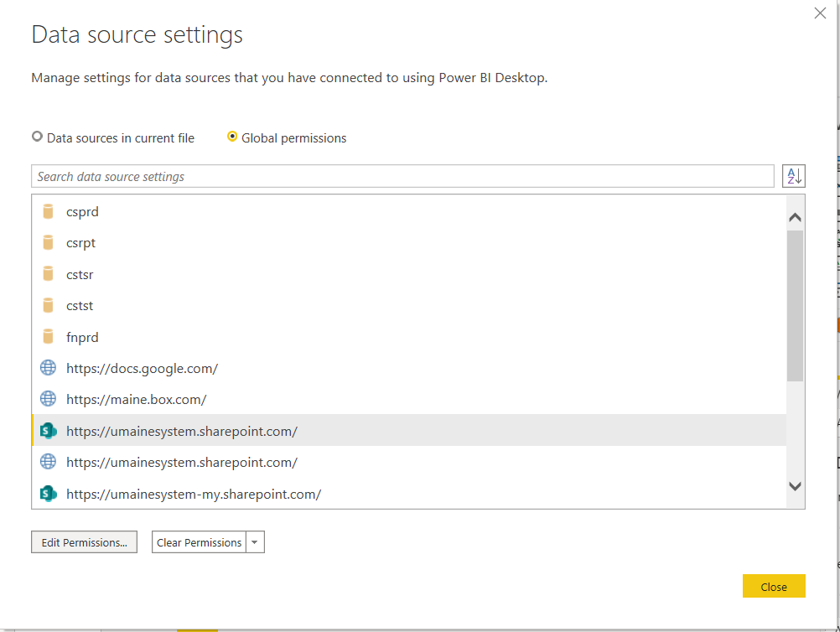Select the https://docs.google.com/ entry
The width and height of the screenshot is (840, 632).
click(x=409, y=368)
